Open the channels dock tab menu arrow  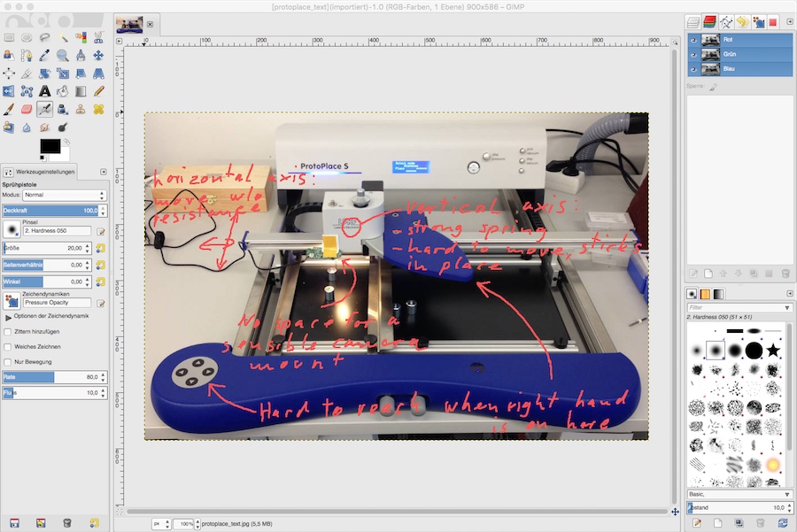(789, 22)
